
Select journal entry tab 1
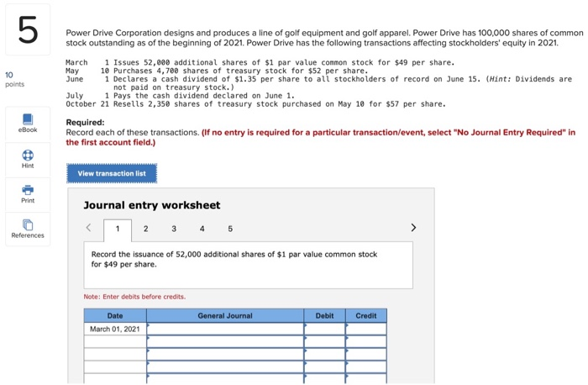tap(118, 229)
